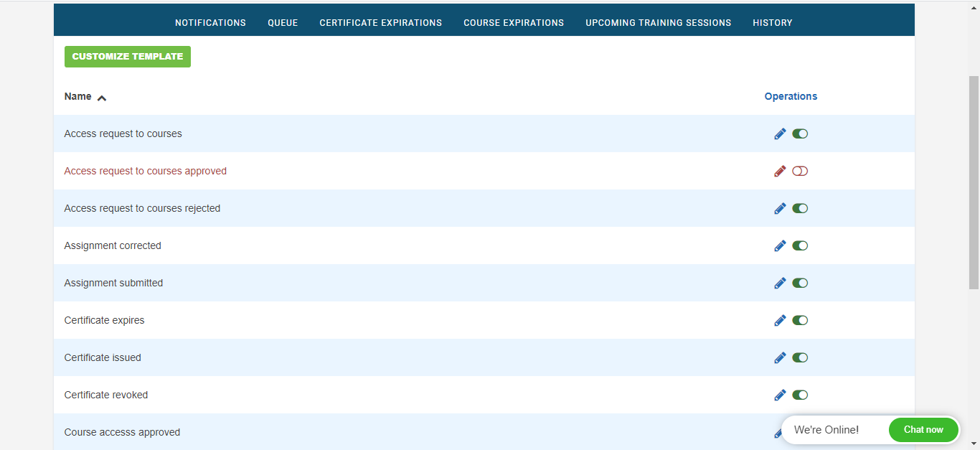Select 'Course accesss approved' row text

click(x=122, y=432)
